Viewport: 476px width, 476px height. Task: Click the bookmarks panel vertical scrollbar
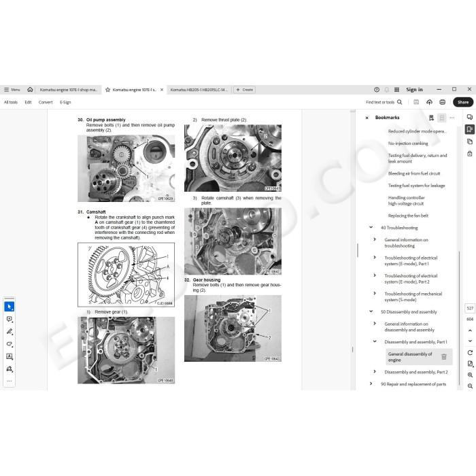tap(459, 318)
